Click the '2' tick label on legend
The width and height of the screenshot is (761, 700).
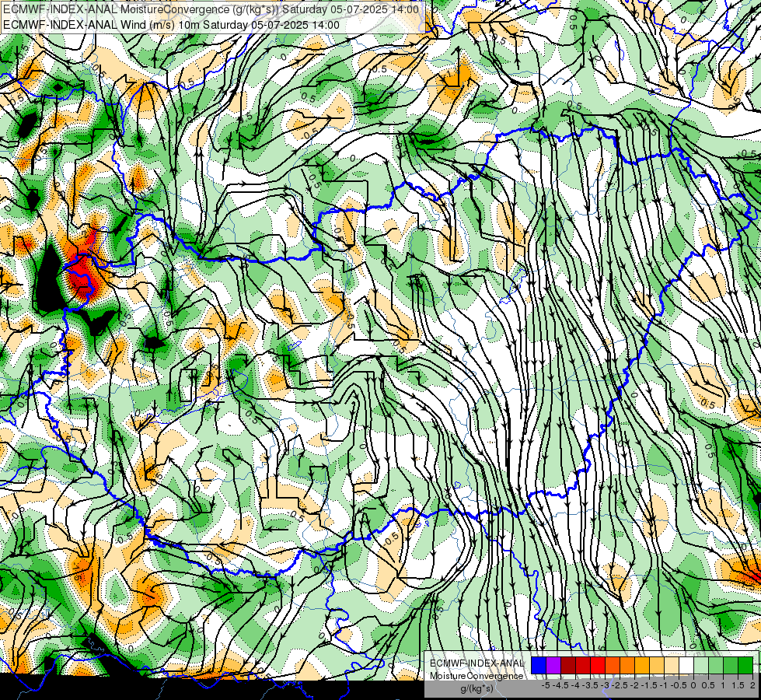752,685
